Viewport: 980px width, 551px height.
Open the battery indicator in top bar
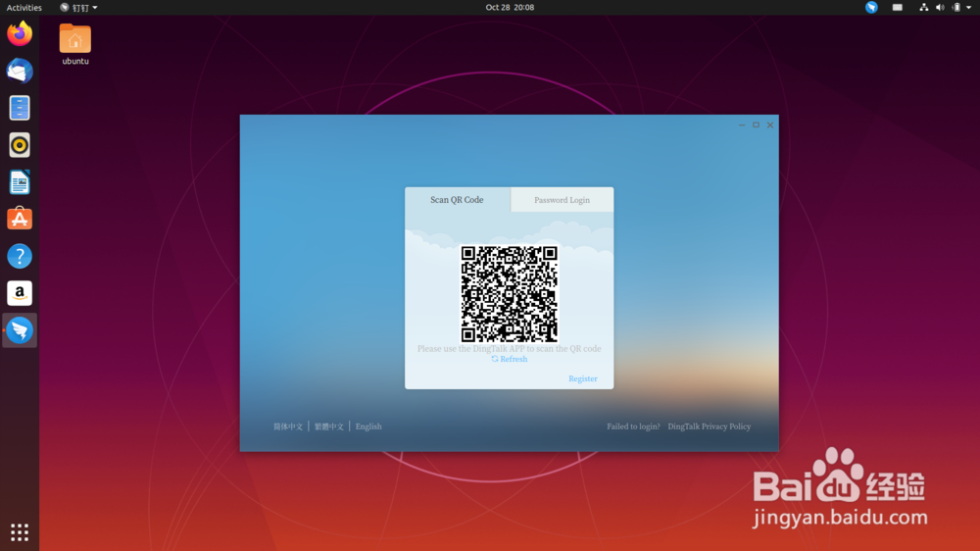(x=955, y=8)
